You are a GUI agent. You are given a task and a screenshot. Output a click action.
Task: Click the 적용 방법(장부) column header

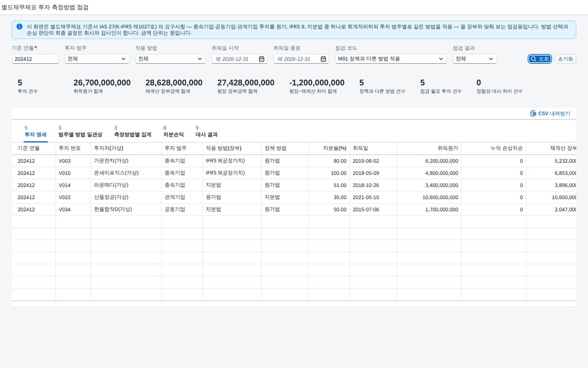pyautogui.click(x=232, y=148)
